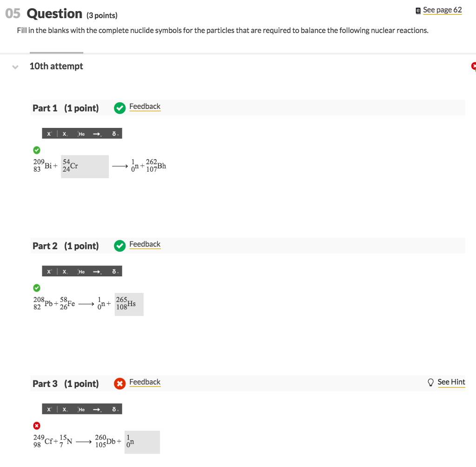
Task: Click See Hint for Part 3
Action: point(451,382)
